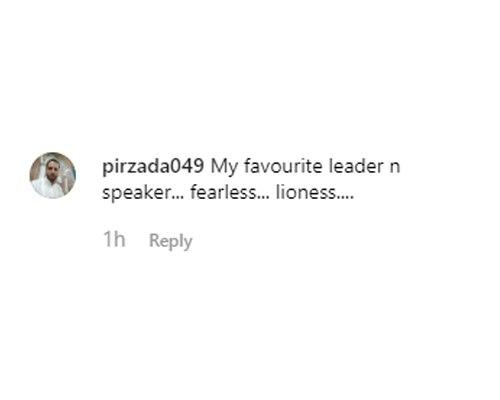Screen dimensions: 500x400
Task: Click the word 'leader' in the comment
Action: [356, 166]
